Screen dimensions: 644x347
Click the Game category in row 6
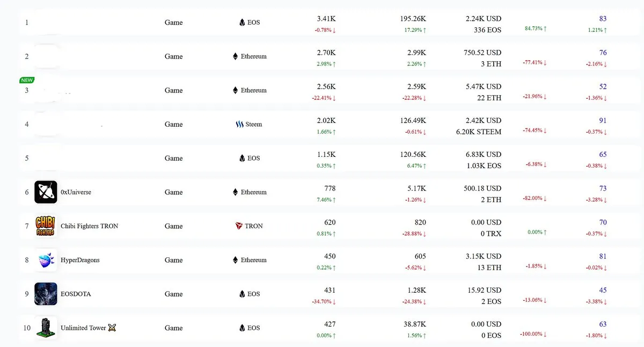(x=173, y=192)
